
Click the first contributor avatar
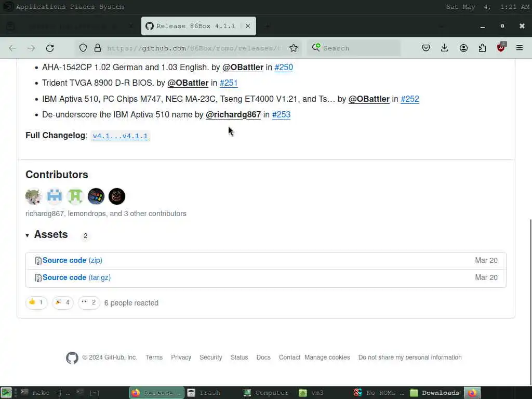(x=34, y=196)
